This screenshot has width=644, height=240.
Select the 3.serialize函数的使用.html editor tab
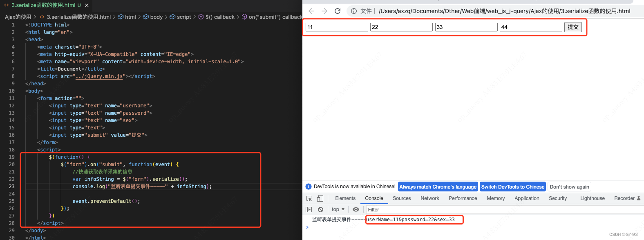pyautogui.click(x=43, y=5)
